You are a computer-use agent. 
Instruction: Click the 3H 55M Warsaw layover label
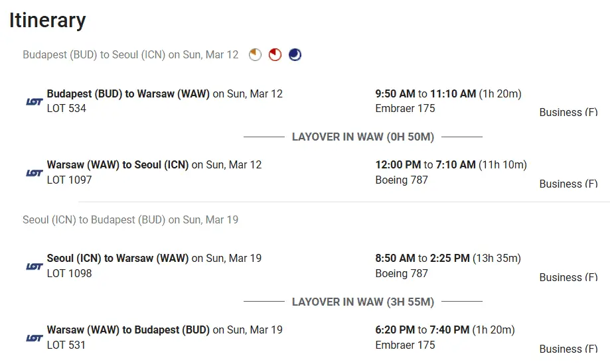(362, 302)
